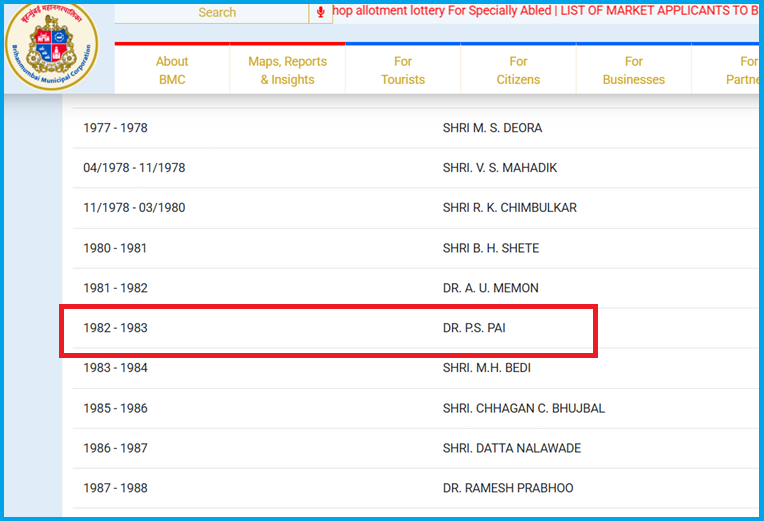Click the name SHRI B. H. SHETE
Image resolution: width=764 pixels, height=521 pixels.
click(x=491, y=248)
